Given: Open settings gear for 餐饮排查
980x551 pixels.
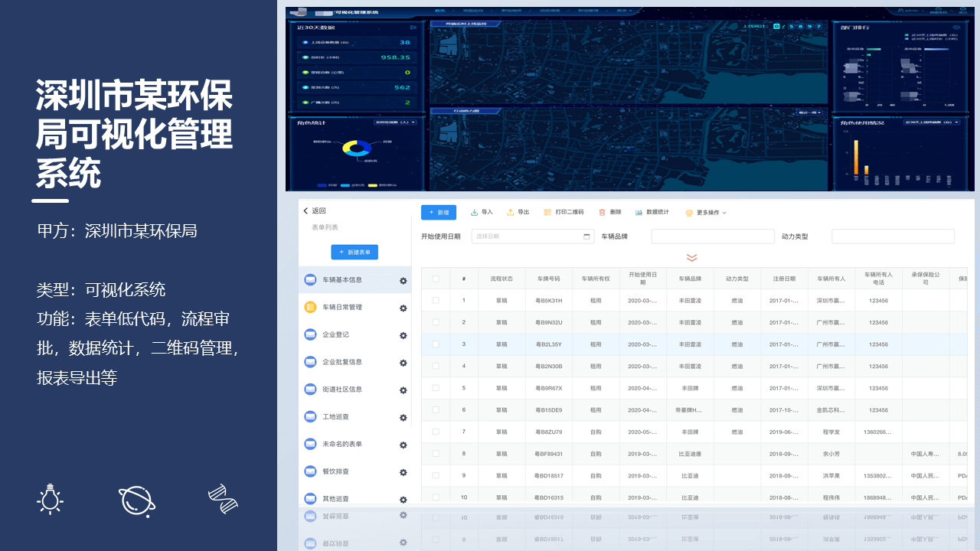Looking at the screenshot, I should click(403, 473).
